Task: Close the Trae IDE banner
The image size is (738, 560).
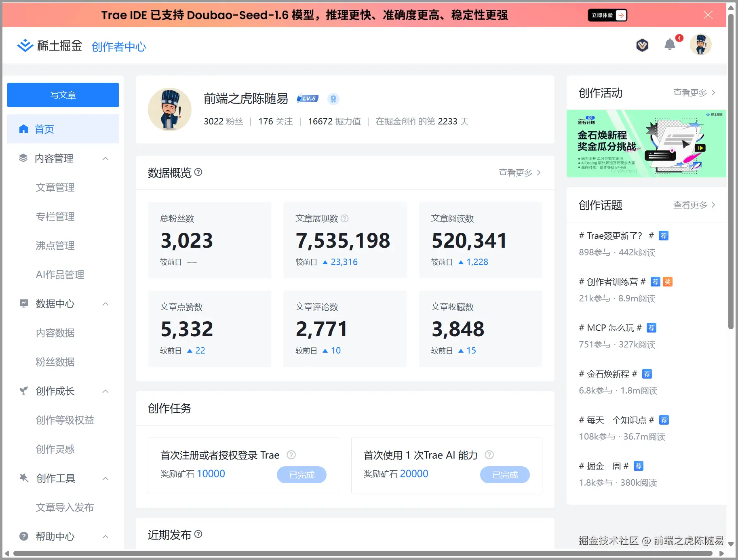Action: [x=708, y=15]
